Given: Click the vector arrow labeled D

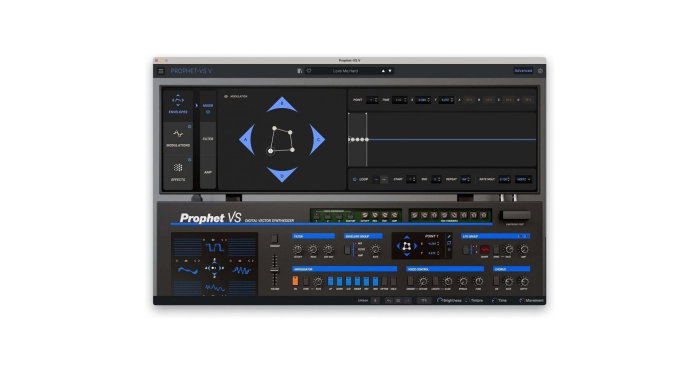Looking at the screenshot, I should tap(282, 175).
